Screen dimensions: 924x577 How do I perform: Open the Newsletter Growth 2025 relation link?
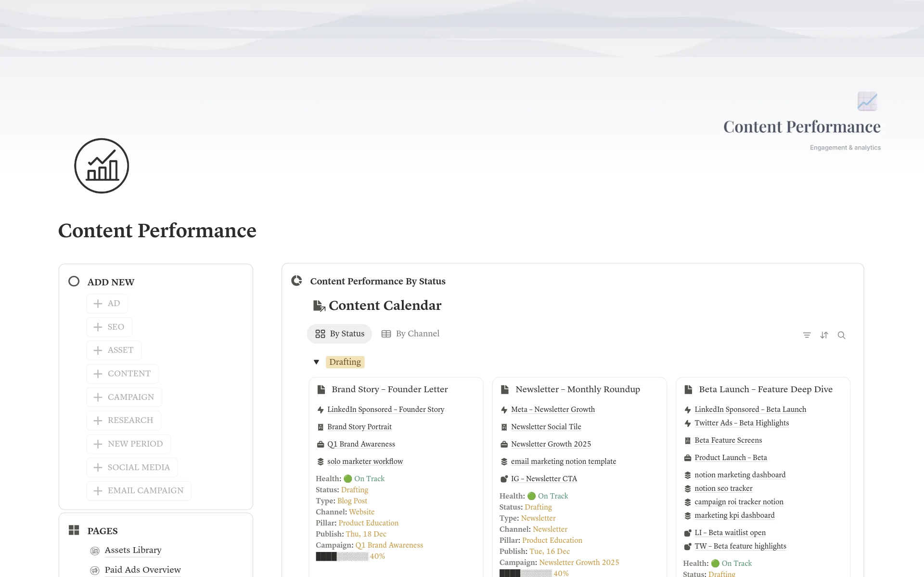tap(551, 445)
